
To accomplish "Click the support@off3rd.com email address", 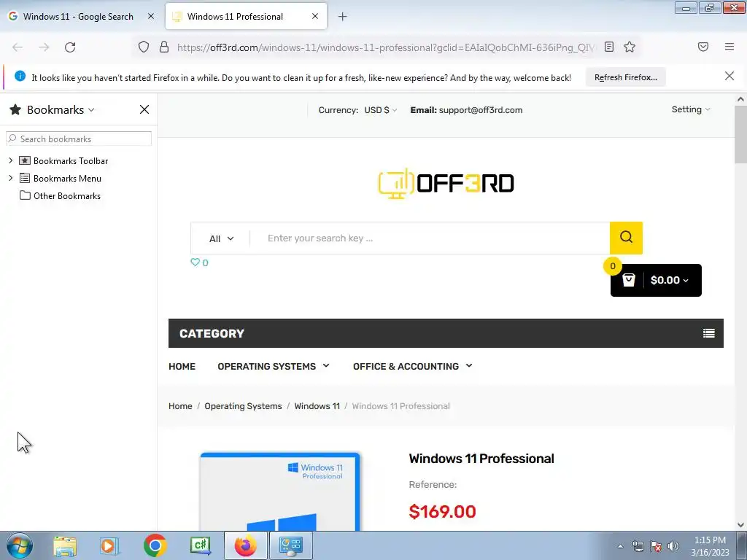I will point(481,110).
